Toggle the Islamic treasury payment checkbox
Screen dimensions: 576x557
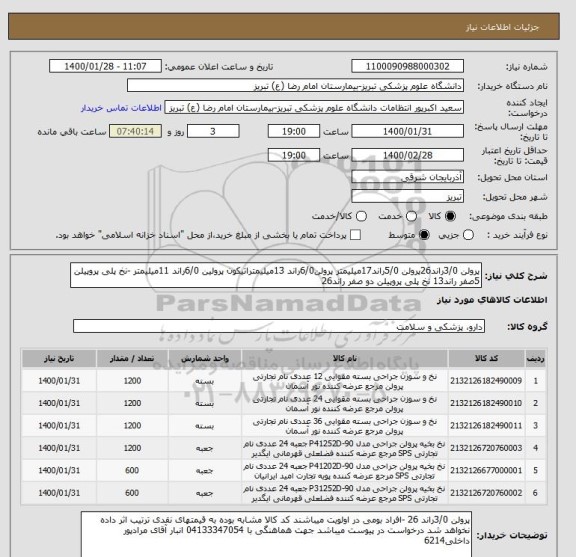pos(355,235)
